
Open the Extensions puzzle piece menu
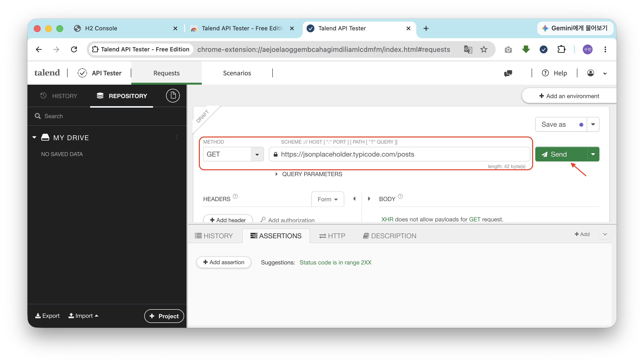(x=561, y=49)
